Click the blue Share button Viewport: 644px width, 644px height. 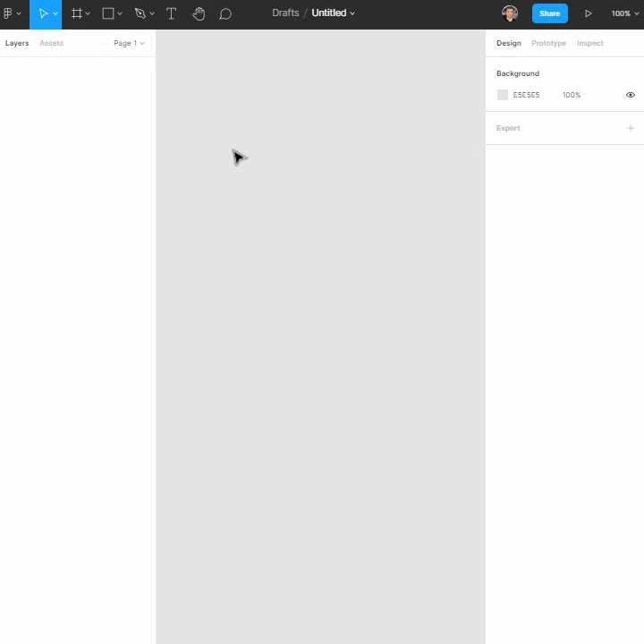(549, 13)
